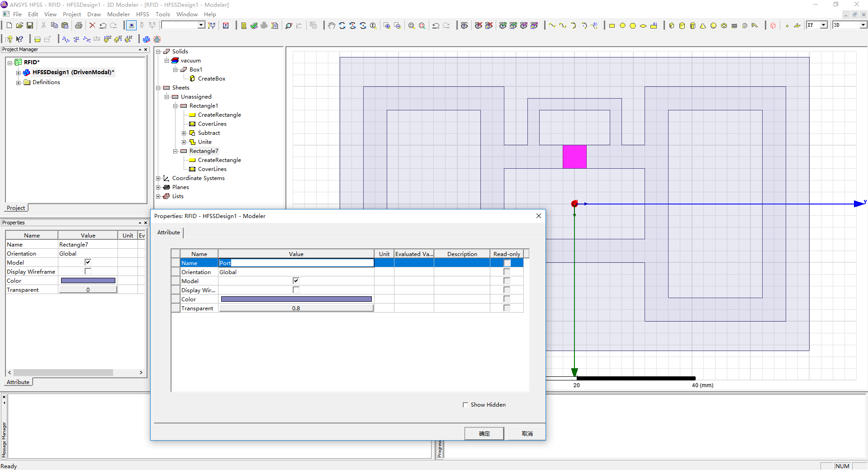Click the Save file icon

30,25
